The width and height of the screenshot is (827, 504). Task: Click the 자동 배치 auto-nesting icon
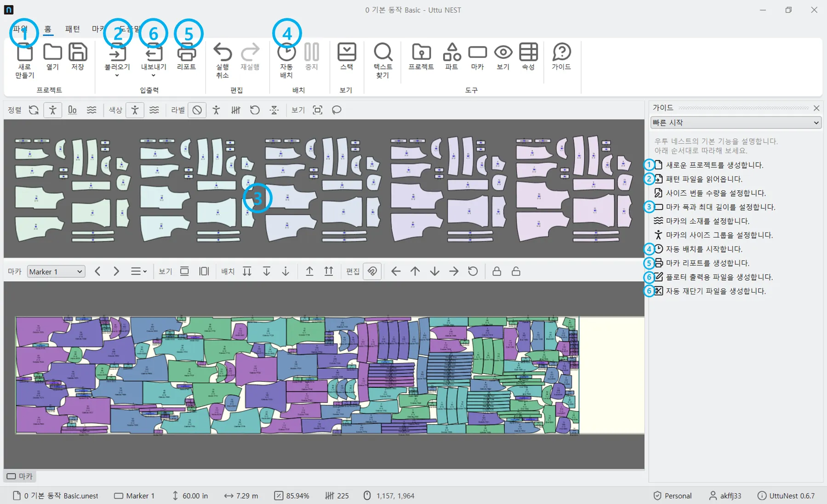coord(286,53)
